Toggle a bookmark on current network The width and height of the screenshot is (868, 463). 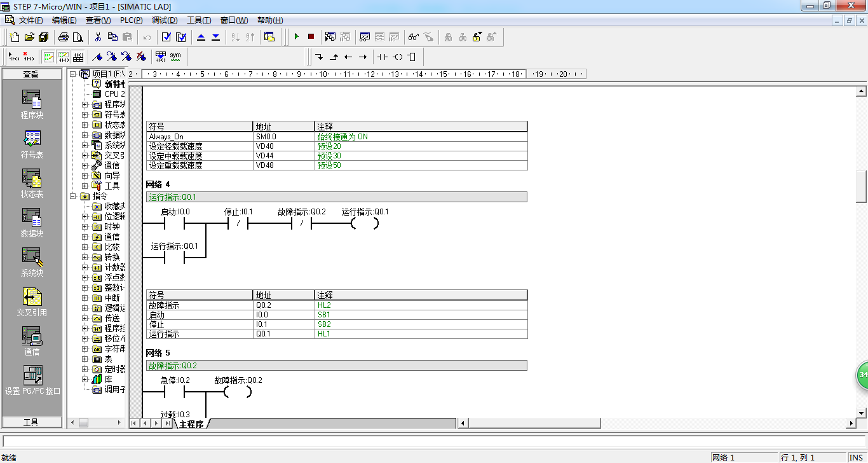click(97, 57)
